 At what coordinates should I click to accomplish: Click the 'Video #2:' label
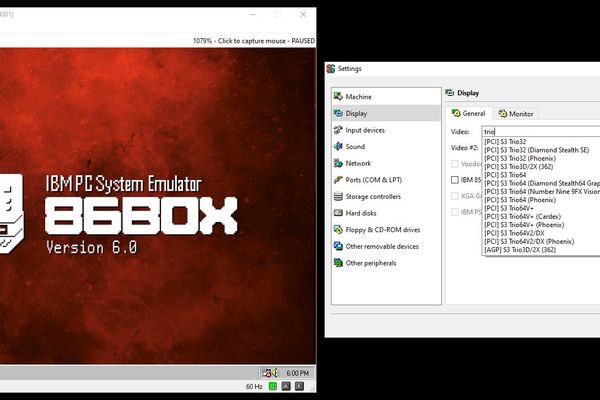point(464,148)
